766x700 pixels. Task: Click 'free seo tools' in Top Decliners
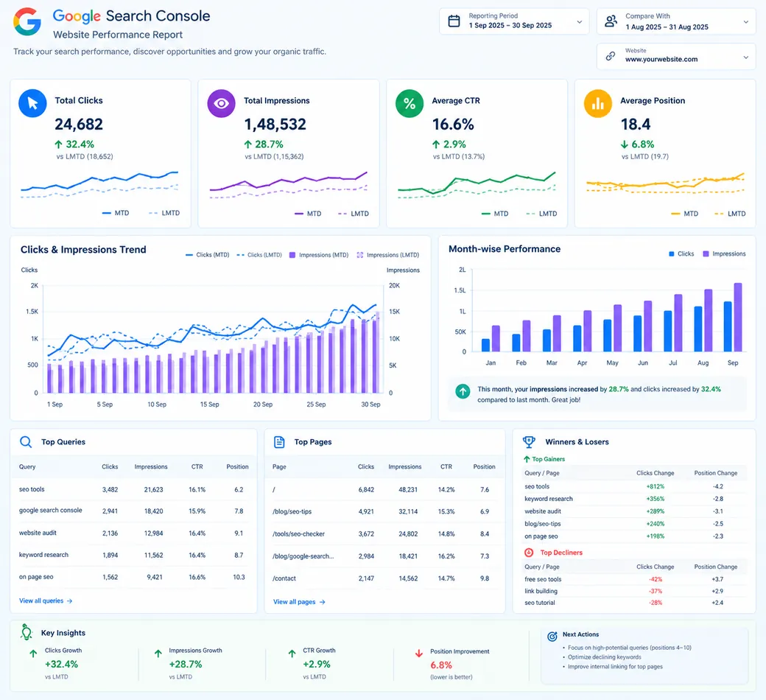pos(543,579)
